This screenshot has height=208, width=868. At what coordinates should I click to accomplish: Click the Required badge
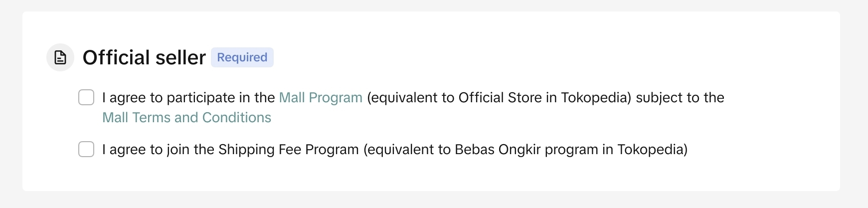[x=242, y=57]
